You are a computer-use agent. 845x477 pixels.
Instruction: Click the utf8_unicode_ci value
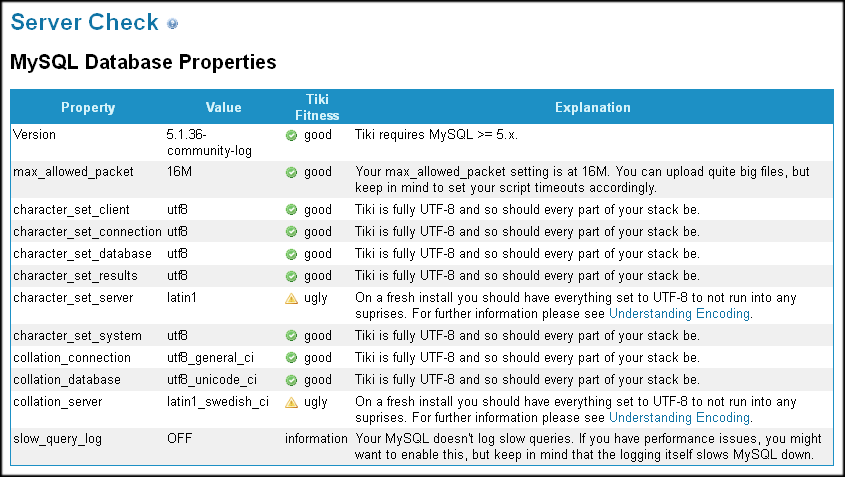[x=212, y=380]
